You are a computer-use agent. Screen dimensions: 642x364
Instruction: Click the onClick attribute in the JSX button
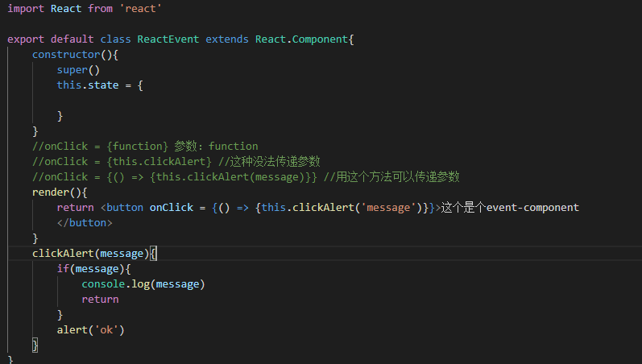(x=171, y=207)
